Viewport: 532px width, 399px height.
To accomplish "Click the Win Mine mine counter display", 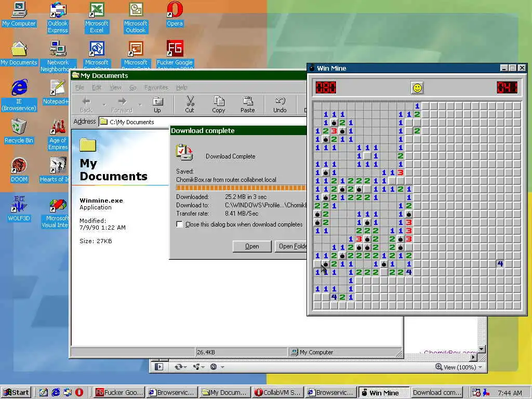I will 326,87.
